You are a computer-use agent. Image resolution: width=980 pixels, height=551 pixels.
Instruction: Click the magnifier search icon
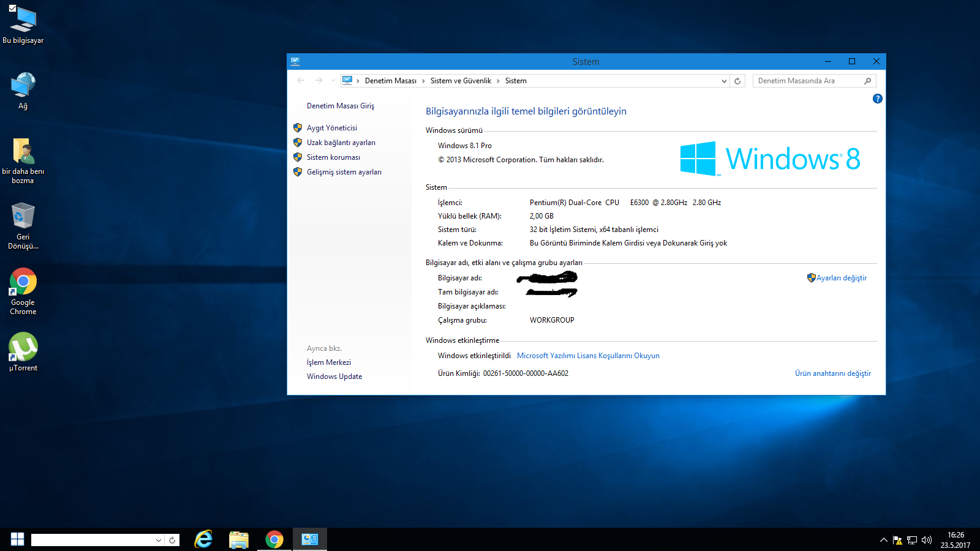pos(867,81)
